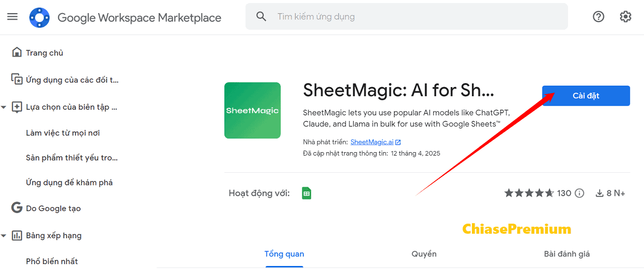Click the Hoạt động với label
Viewport: 644px width, 269px height.
click(259, 193)
